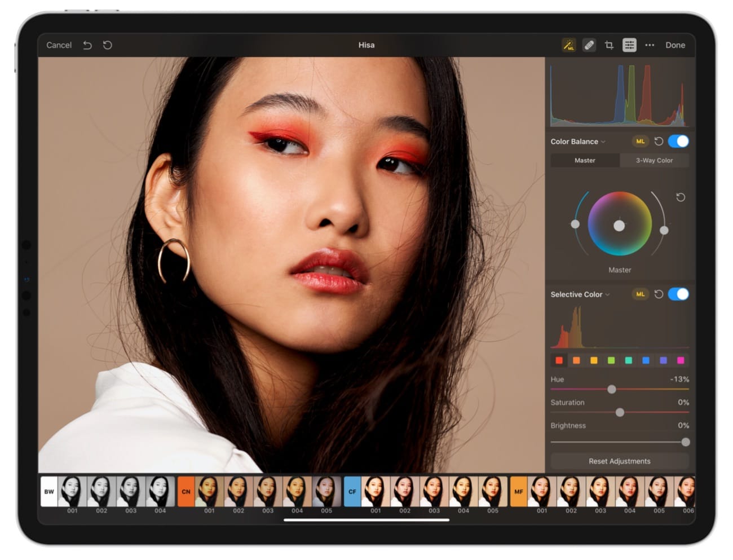Select the green color swatch

[611, 360]
